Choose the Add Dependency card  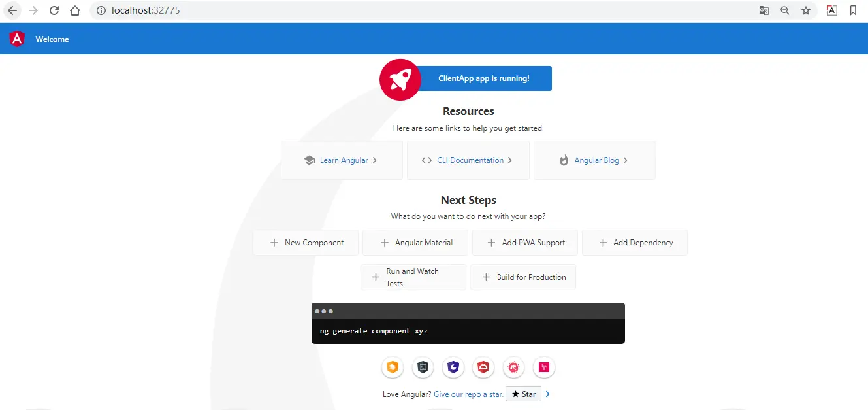point(635,243)
